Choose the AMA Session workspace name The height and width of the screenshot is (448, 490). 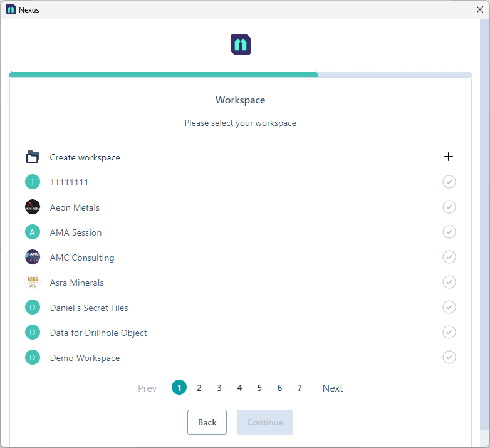[76, 232]
